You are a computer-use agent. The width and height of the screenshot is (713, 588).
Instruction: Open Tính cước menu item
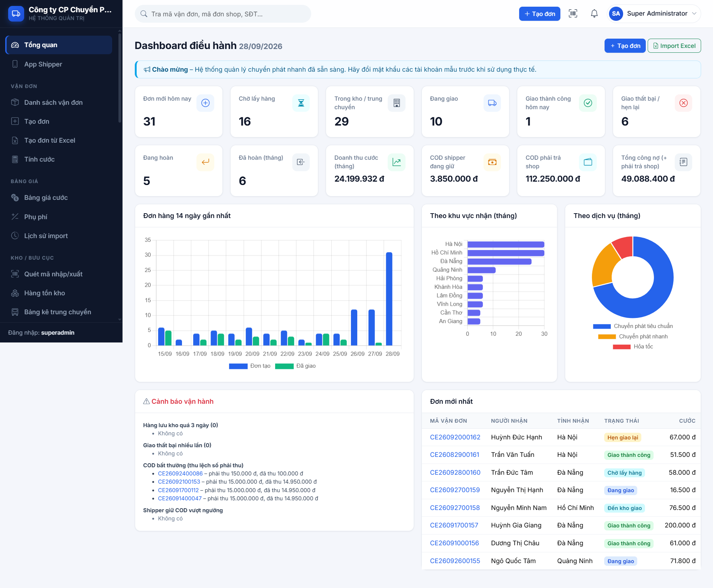pos(59,159)
